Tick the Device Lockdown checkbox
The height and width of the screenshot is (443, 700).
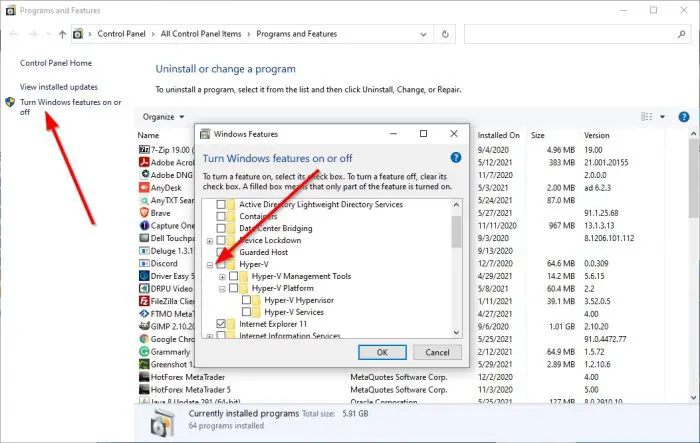pyautogui.click(x=221, y=240)
